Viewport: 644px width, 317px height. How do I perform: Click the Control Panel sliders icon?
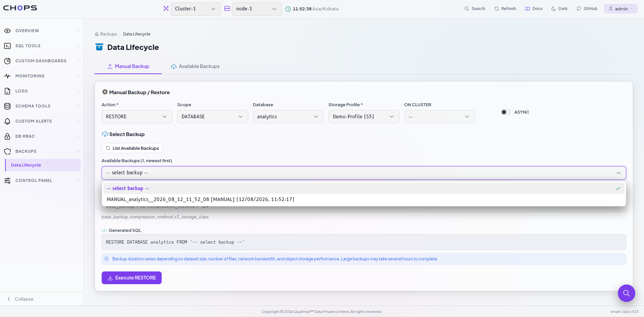click(7, 181)
